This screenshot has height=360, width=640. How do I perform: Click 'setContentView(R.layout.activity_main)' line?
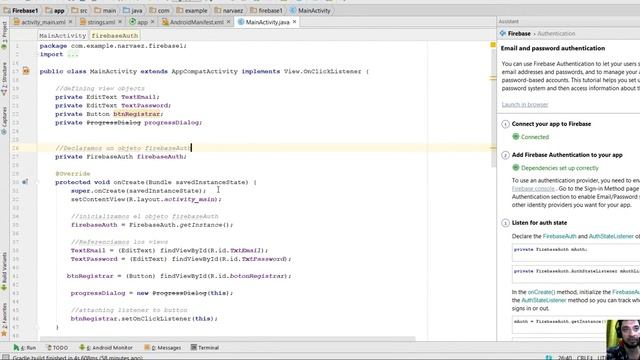click(x=146, y=199)
